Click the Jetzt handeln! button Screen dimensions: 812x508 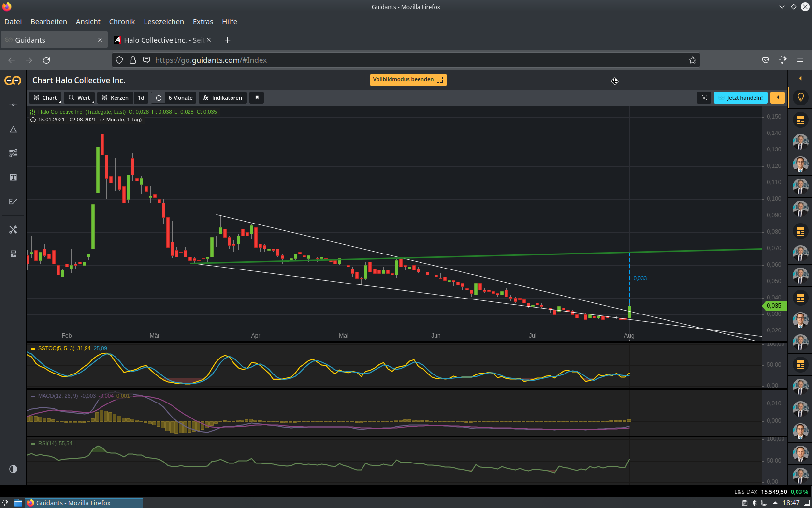(x=740, y=98)
